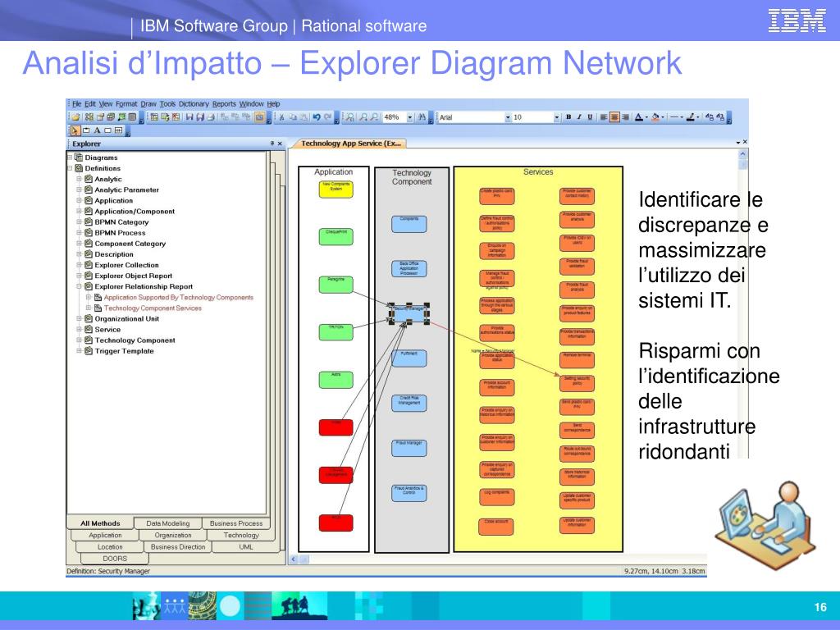Click the line color pen icon
The height and width of the screenshot is (630, 840).
point(691,116)
